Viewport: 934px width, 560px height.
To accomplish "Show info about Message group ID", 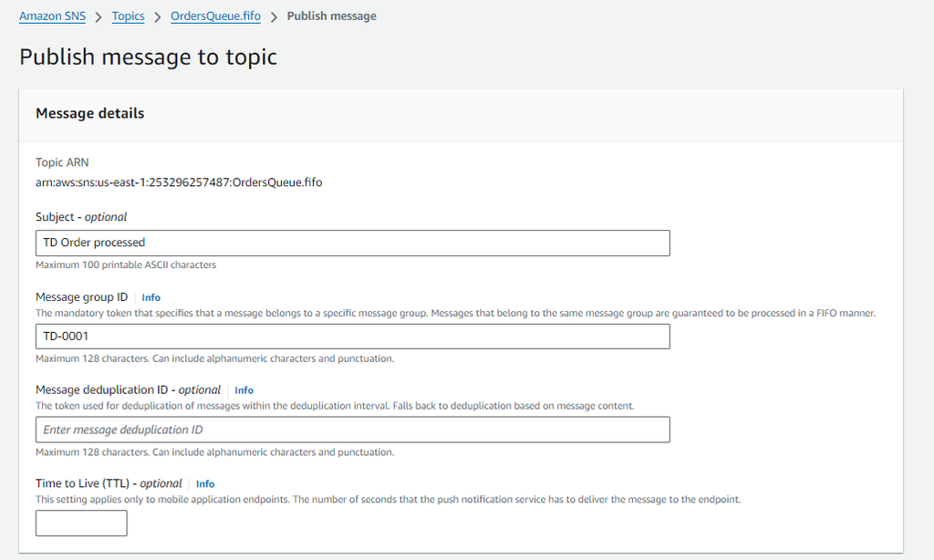I will coord(150,296).
